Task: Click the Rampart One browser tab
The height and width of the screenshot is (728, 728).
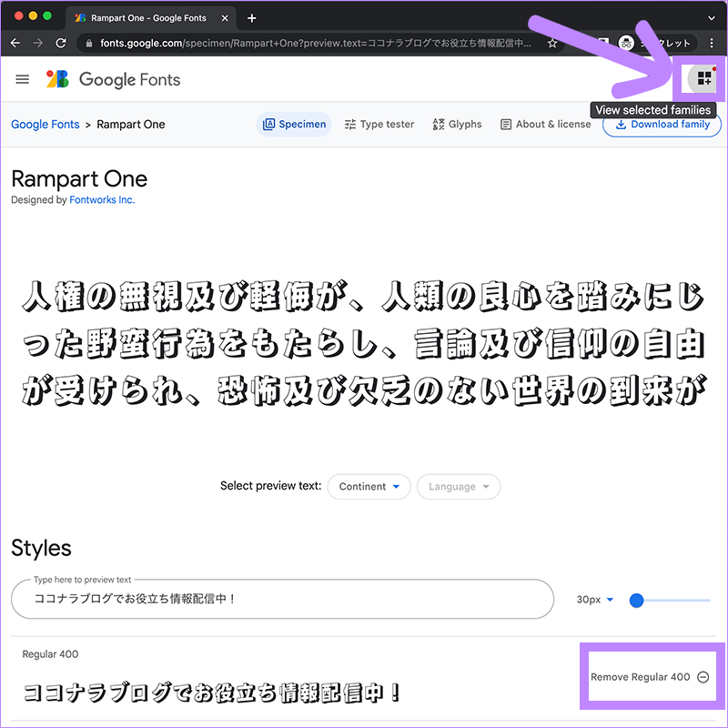Action: click(151, 18)
